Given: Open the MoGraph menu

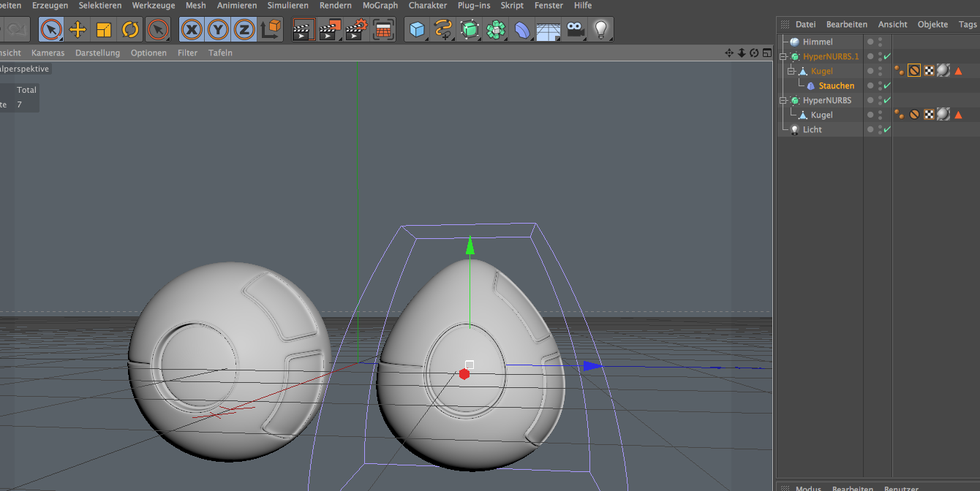Looking at the screenshot, I should pos(380,5).
